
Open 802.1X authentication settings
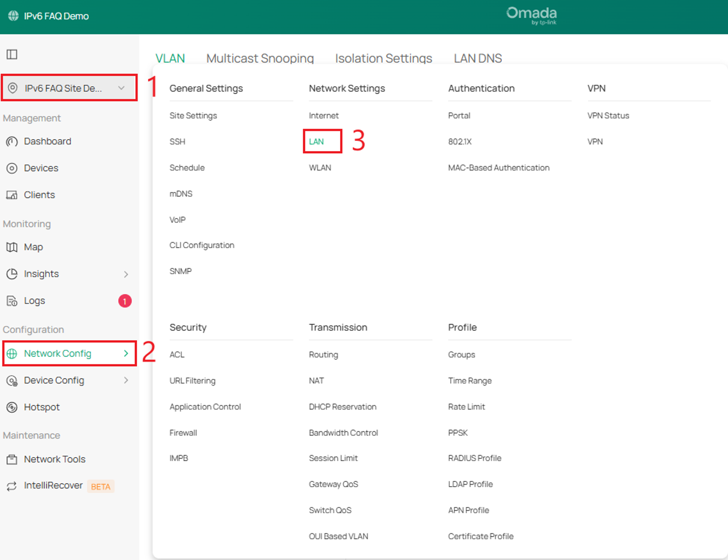(x=460, y=142)
